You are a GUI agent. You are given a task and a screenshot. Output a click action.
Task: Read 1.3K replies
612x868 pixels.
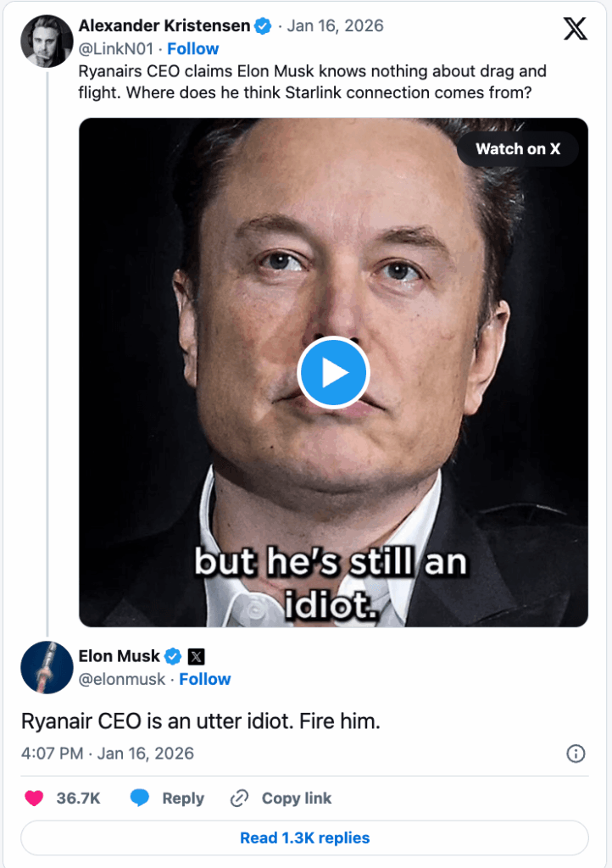pyautogui.click(x=304, y=837)
